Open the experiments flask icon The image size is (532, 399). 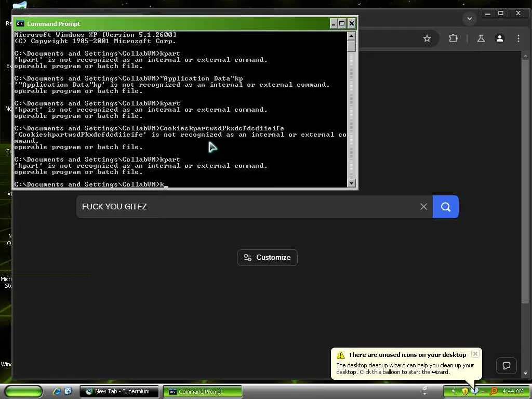[x=481, y=38]
